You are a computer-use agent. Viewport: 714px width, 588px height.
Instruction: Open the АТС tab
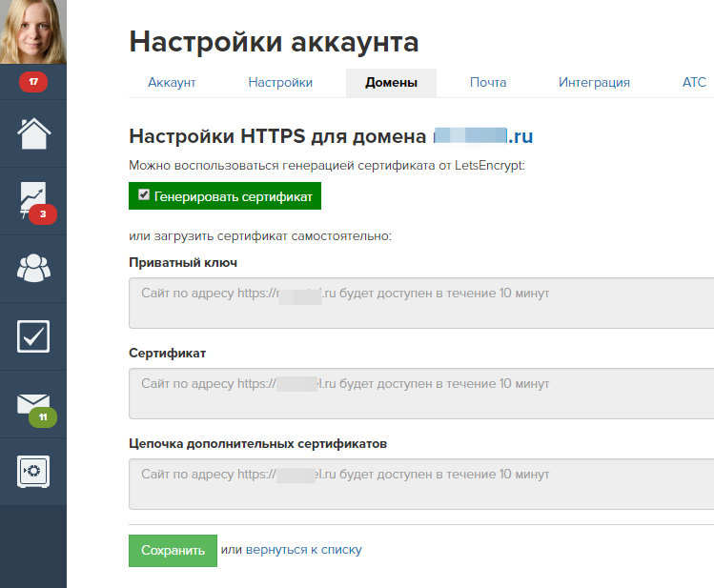[x=694, y=83]
